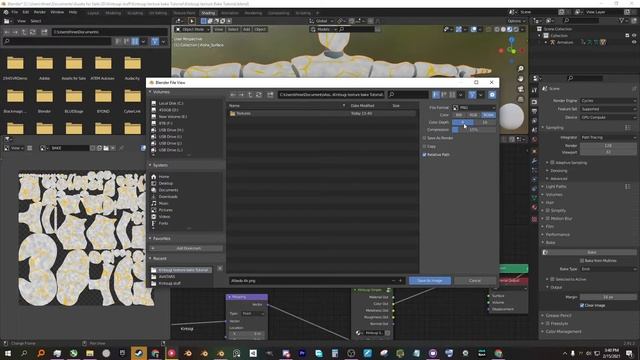Edit Render samples value 128
This screenshot has height=360, width=640.
click(608, 146)
